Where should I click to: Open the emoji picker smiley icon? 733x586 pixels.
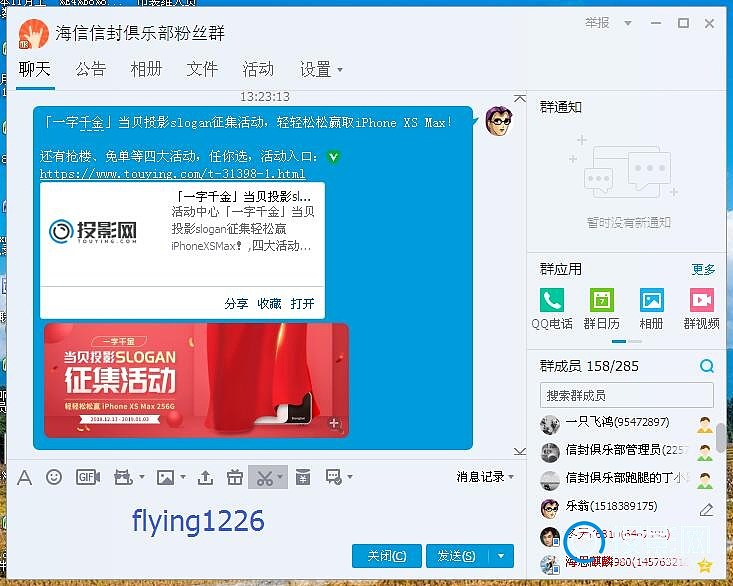[x=54, y=477]
